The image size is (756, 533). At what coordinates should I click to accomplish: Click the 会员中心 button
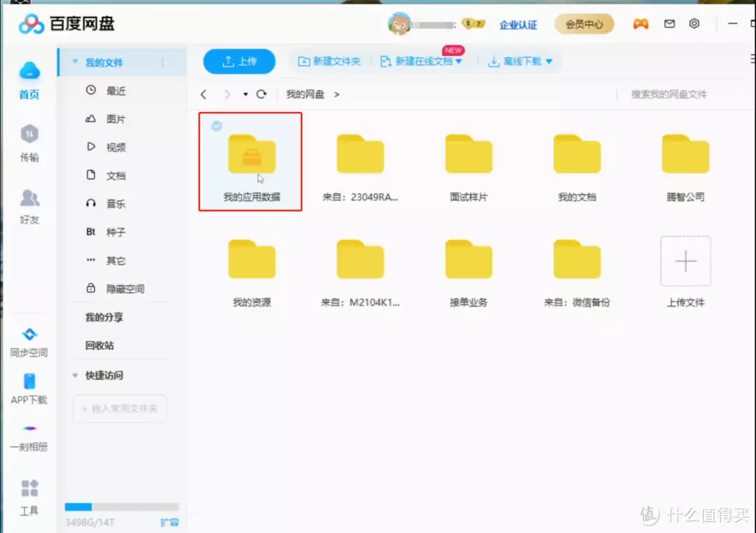coord(584,24)
